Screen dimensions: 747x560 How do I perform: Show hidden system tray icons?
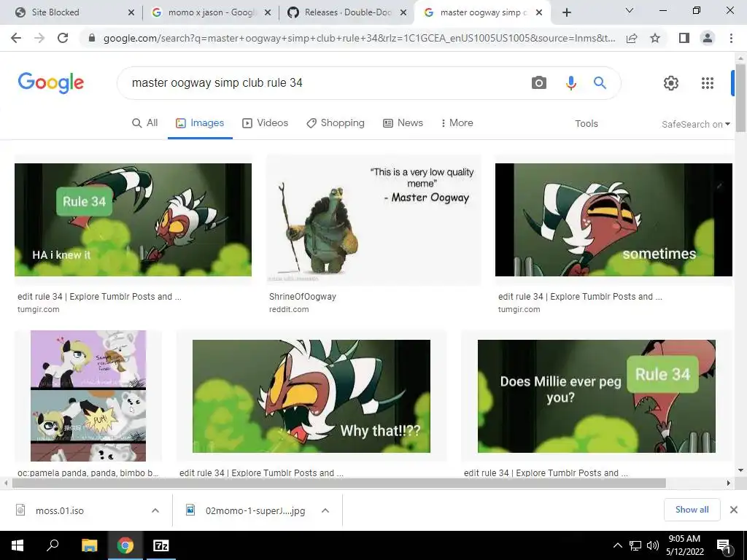[617, 545]
